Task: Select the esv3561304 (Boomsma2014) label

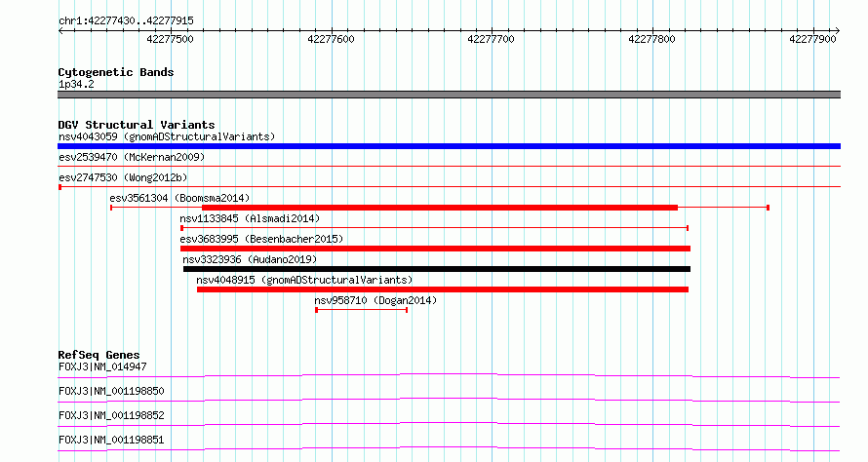Action: pyautogui.click(x=179, y=198)
